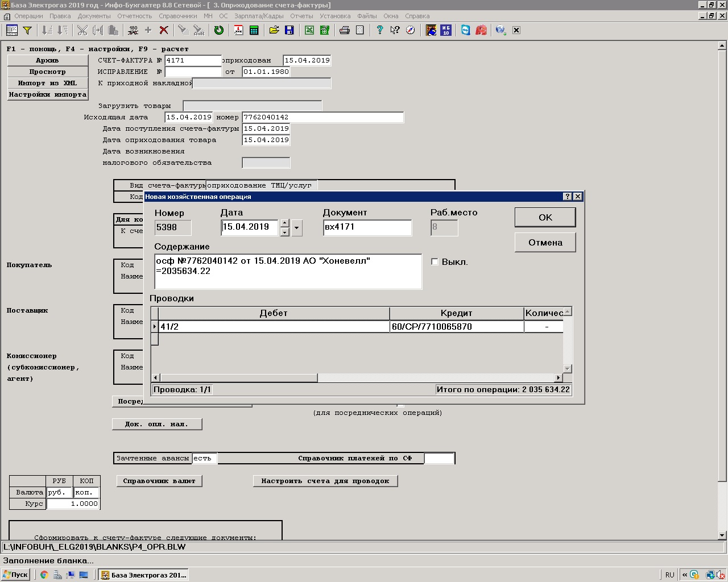
Task: Click the Дата field 15.04.2019 in dialog
Action: 250,227
